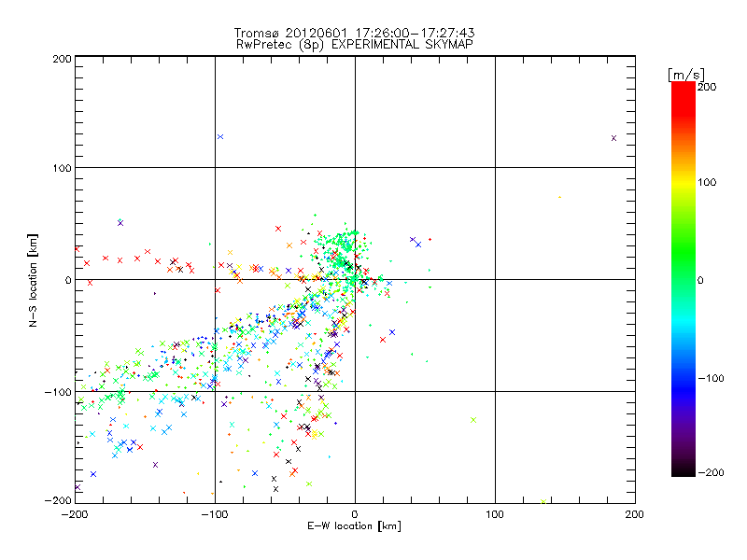Click the small orange dot in the upper-right quadrant
Image resolution: width=747 pixels, height=560 pixels.
[x=559, y=197]
